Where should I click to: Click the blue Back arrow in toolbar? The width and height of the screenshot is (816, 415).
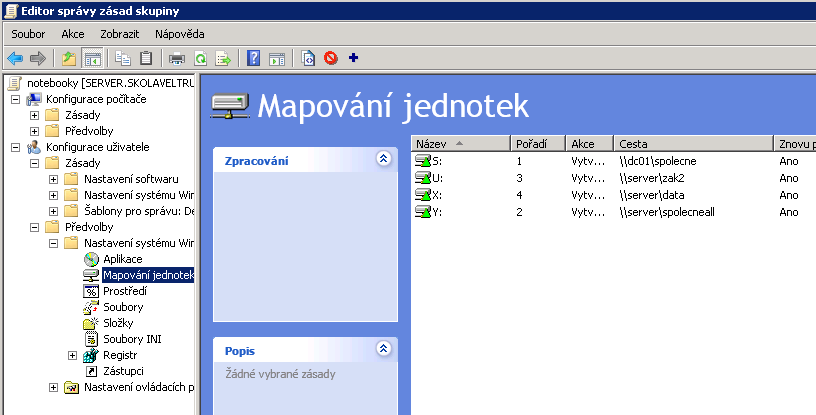coord(15,58)
